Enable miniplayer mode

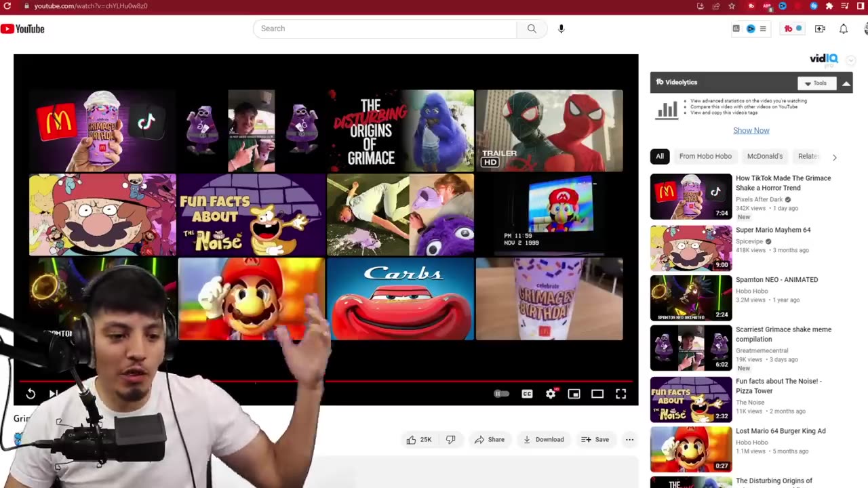click(x=574, y=394)
